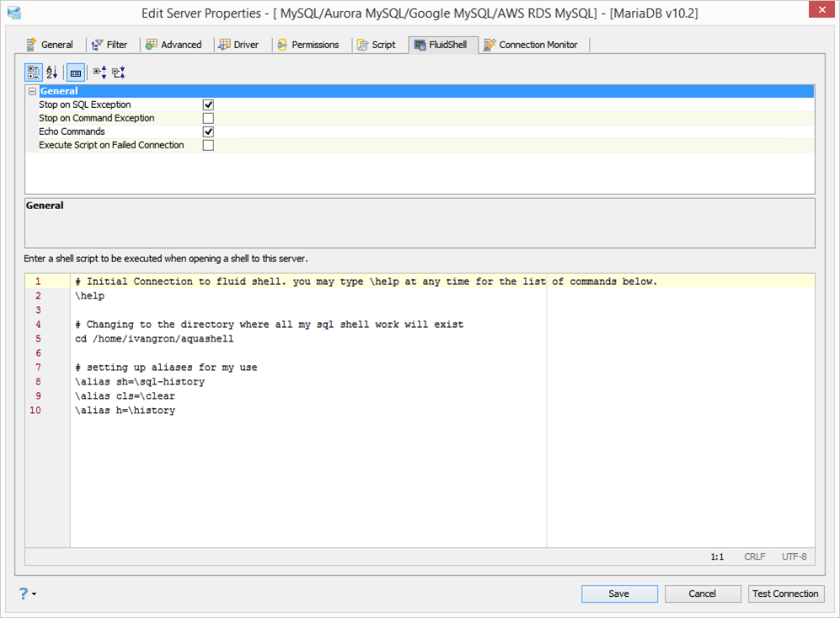Image resolution: width=840 pixels, height=618 pixels.
Task: Select the Categorized view icon
Action: coord(33,73)
